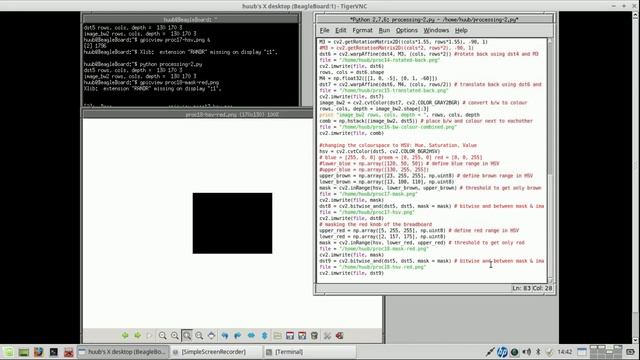Open a file from viewer toolbar
Viewport: 640px width, 360px height.
pos(278,336)
